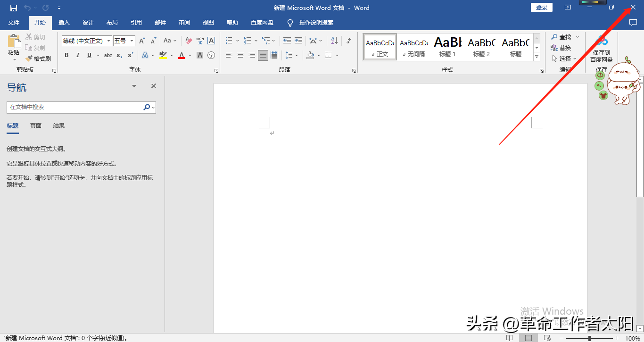The height and width of the screenshot is (342, 644).
Task: Toggle underline formatting
Action: coord(89,55)
